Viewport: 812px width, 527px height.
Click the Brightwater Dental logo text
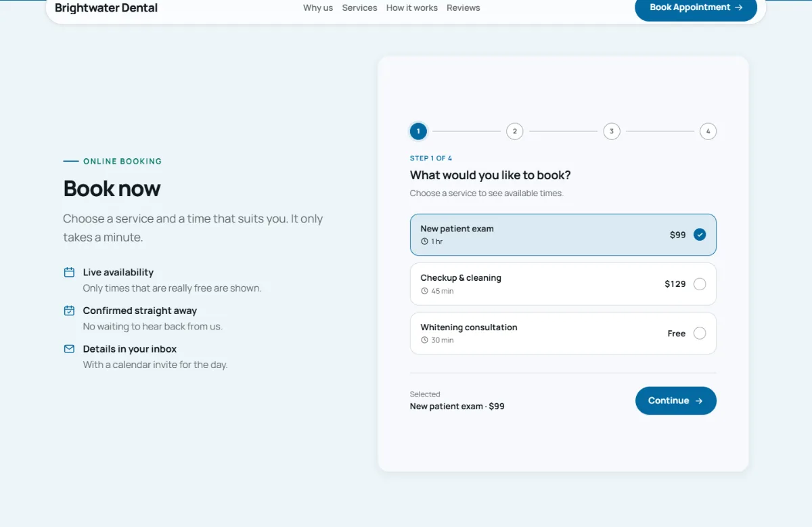106,8
